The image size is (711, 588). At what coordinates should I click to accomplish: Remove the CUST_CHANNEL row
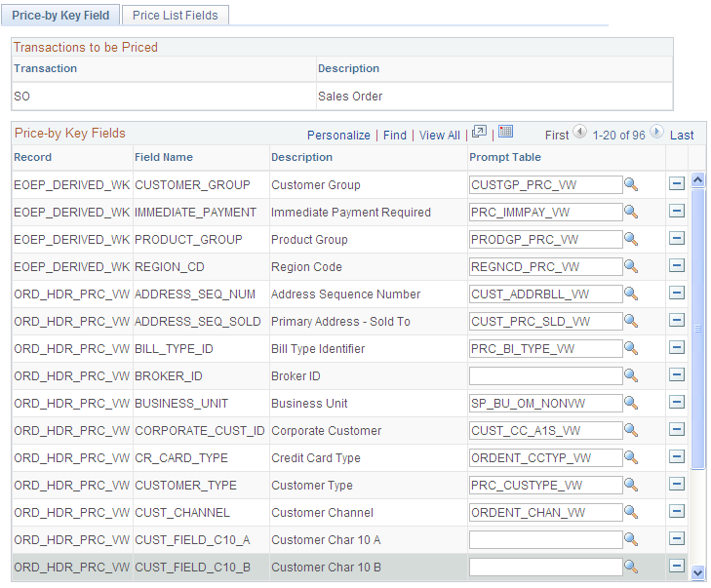677,511
